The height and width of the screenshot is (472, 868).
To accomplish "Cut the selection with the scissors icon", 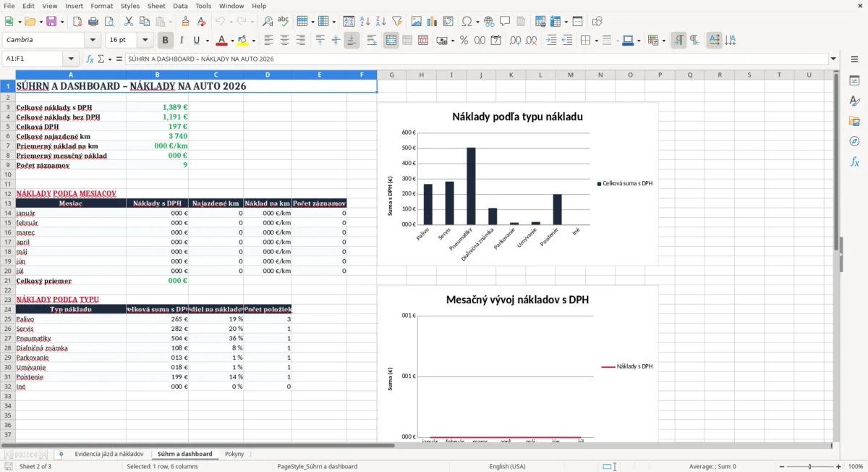I will point(128,22).
